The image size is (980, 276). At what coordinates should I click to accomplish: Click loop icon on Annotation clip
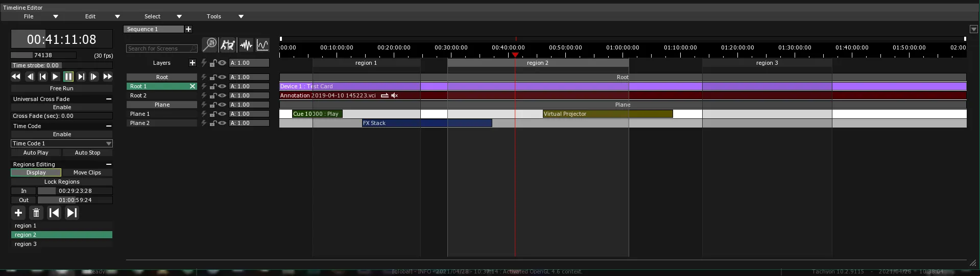click(385, 95)
